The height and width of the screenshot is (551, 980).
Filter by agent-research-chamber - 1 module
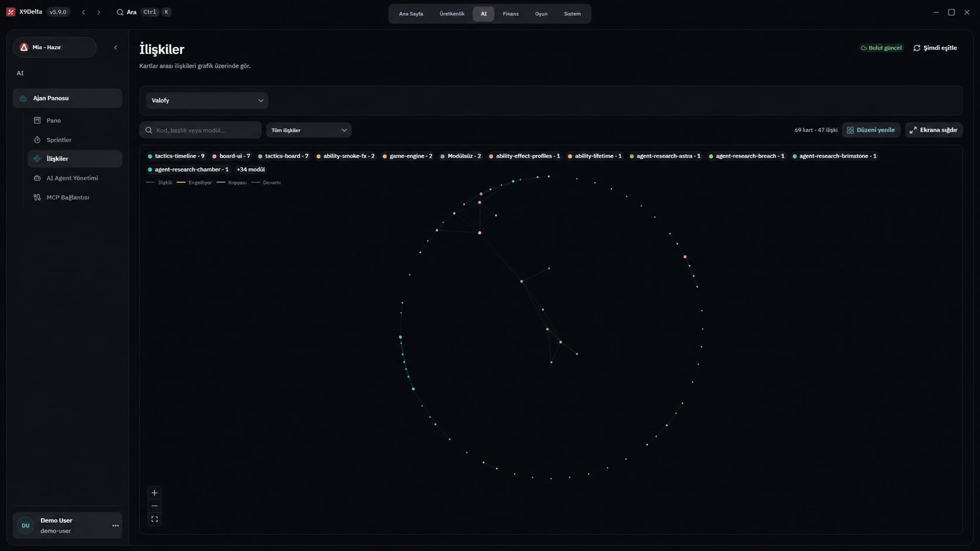[188, 169]
